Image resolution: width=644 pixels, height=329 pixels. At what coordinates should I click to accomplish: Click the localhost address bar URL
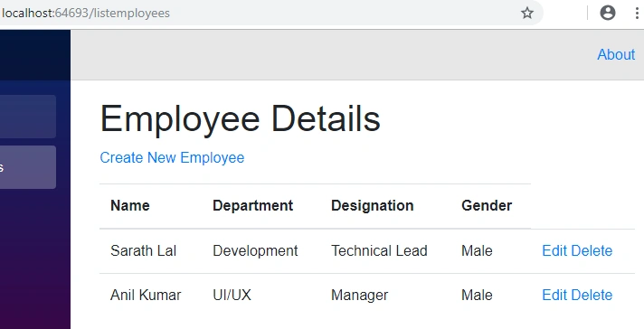85,14
